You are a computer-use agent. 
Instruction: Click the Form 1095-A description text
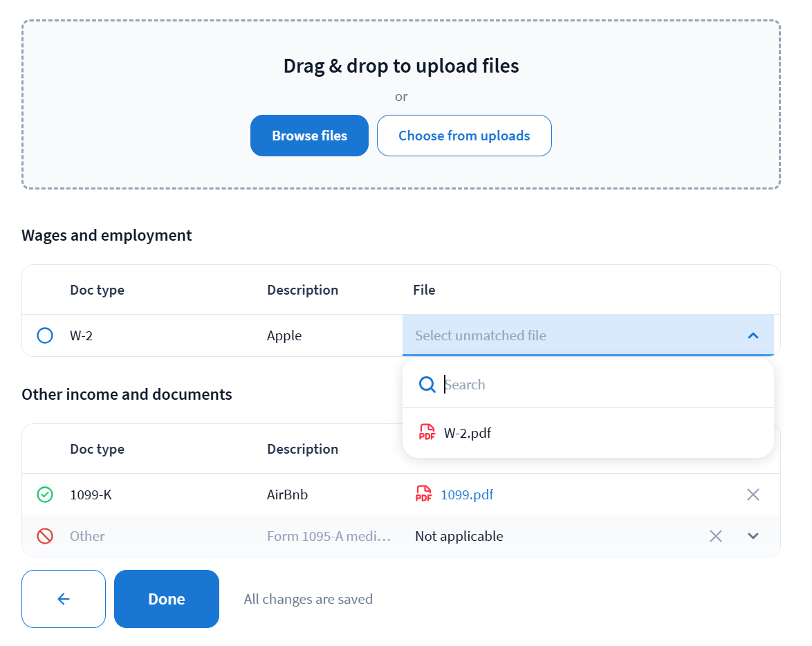329,536
